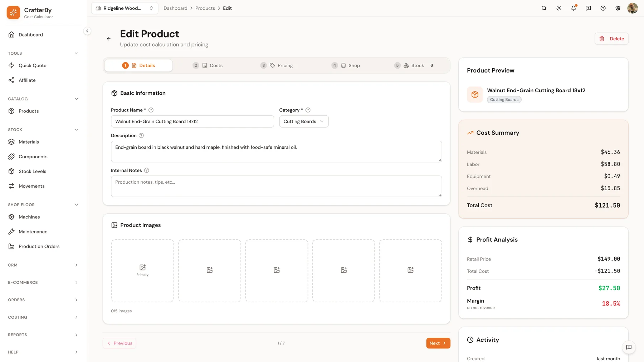
Task: Switch to the Shop step tab
Action: 346,65
